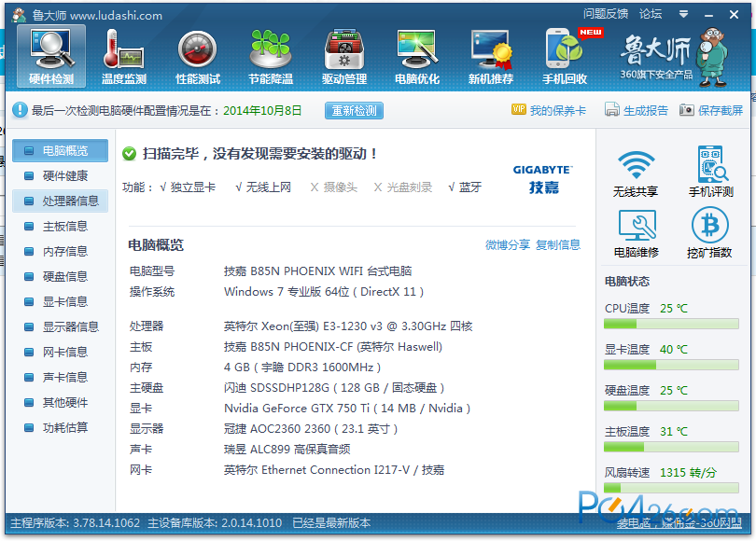Launch the 性能测试 performance test
Image resolution: width=756 pixels, height=541 pixels.
[x=198, y=56]
